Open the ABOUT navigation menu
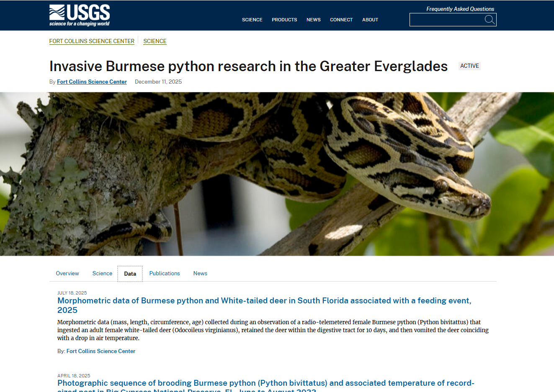This screenshot has height=392, width=554. click(x=370, y=20)
